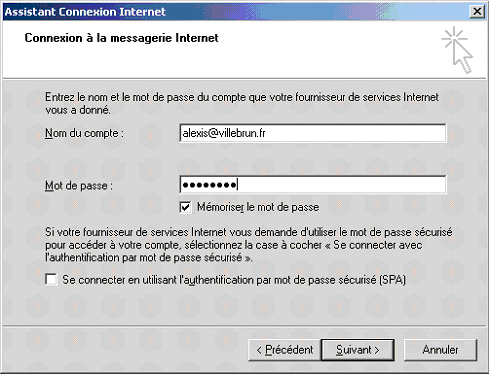Click the 'Entrez le nom et le mot de passe' instruction

[x=242, y=103]
